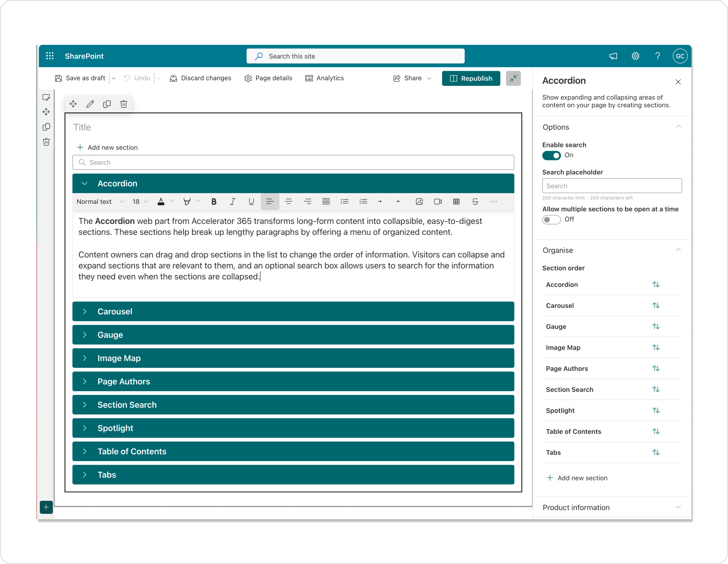
Task: Select the bulleted list icon
Action: pyautogui.click(x=344, y=202)
